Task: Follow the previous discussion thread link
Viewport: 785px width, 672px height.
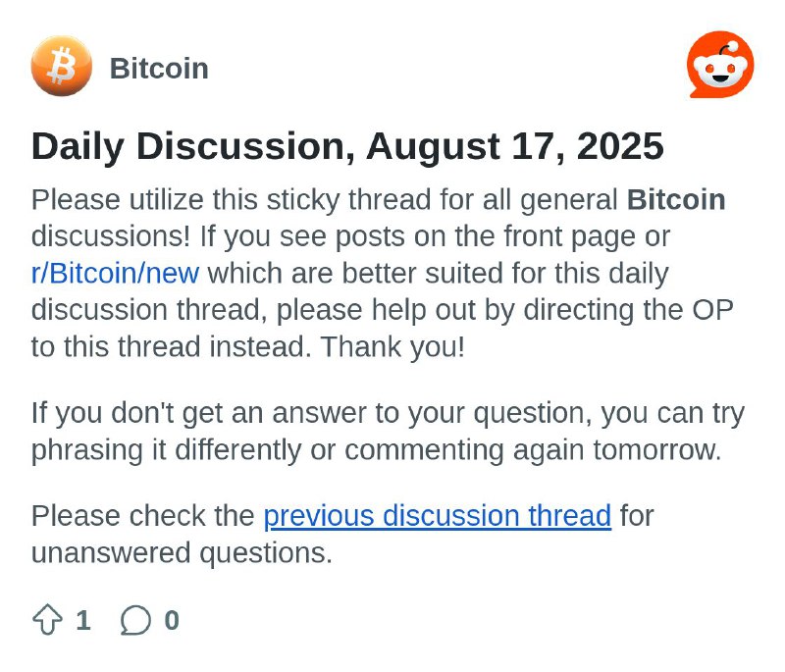Action: point(438,516)
